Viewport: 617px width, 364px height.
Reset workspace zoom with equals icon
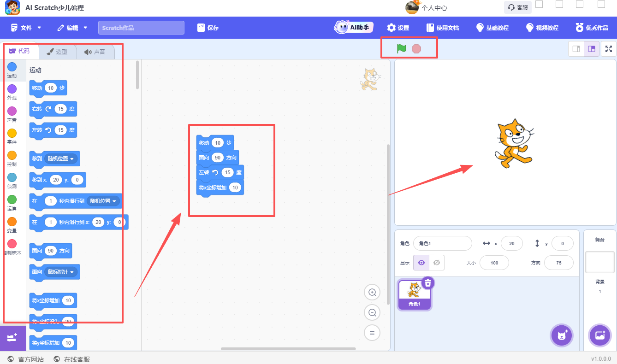pos(372,333)
